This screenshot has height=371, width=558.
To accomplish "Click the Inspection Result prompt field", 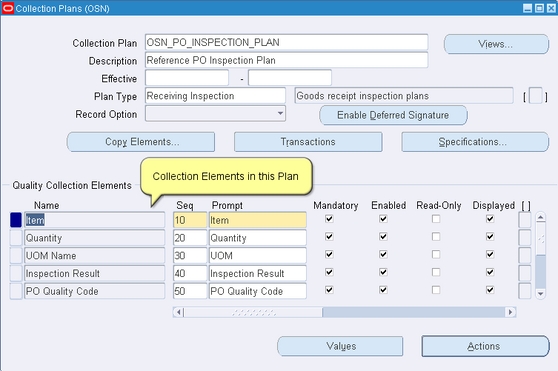I will click(258, 273).
